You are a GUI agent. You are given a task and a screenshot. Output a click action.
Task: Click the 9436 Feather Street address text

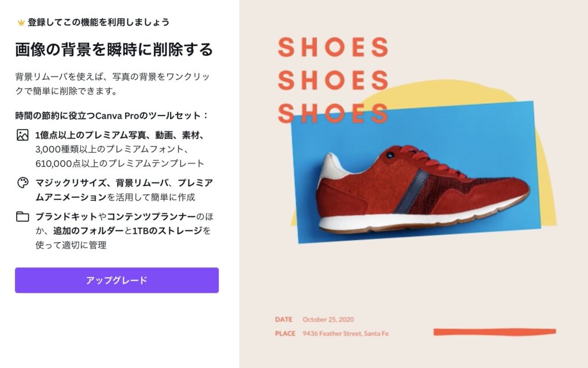[x=346, y=333]
